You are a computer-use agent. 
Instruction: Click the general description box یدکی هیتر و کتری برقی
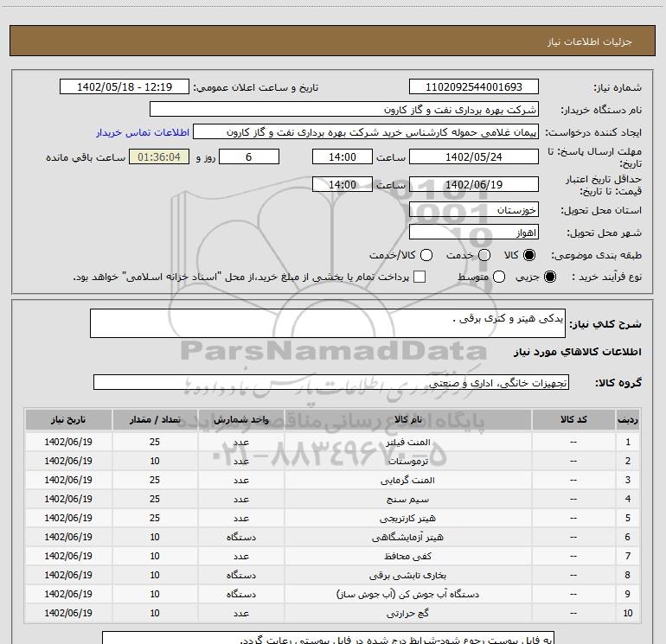328,323
